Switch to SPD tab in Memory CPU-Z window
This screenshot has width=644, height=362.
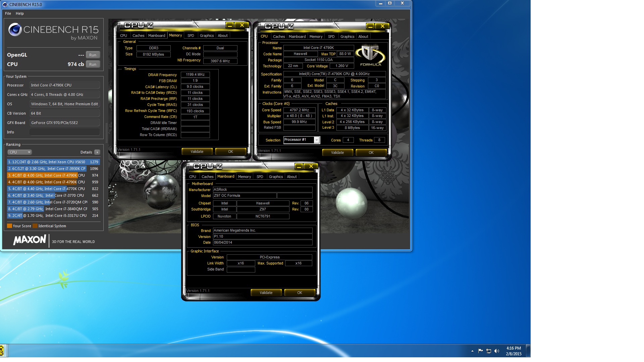coord(191,36)
